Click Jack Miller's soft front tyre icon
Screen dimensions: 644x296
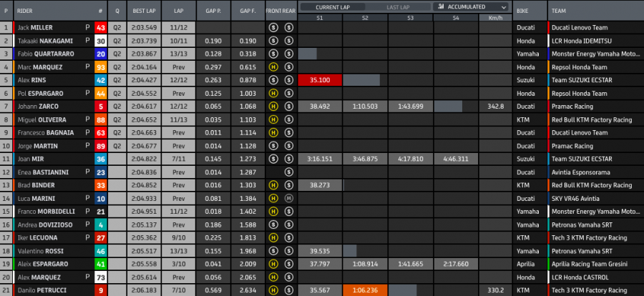(273, 27)
